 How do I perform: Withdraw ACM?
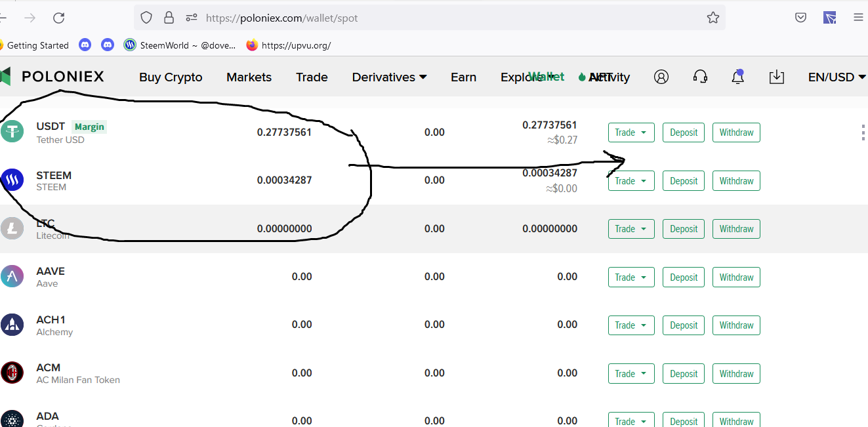click(736, 373)
